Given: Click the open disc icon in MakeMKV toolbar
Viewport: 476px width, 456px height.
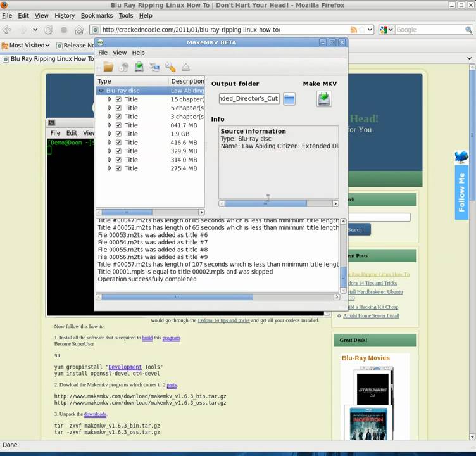Looking at the screenshot, I should (124, 67).
